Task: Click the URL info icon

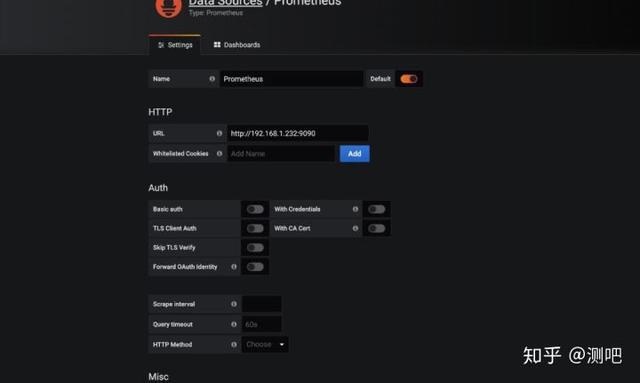Action: click(x=219, y=133)
